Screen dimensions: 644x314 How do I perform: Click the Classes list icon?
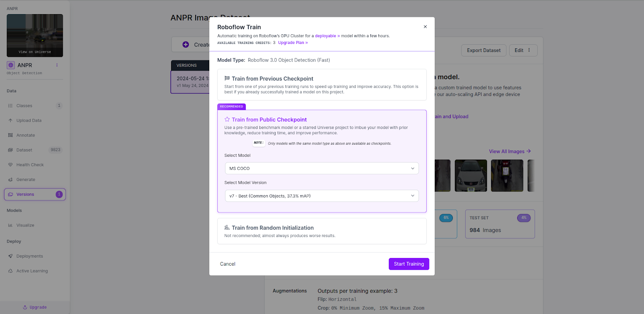(10, 106)
